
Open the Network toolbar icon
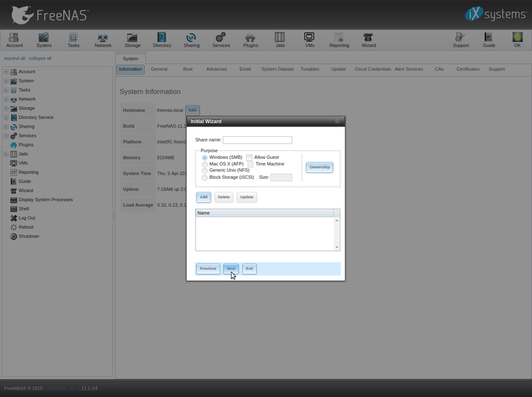click(x=103, y=40)
